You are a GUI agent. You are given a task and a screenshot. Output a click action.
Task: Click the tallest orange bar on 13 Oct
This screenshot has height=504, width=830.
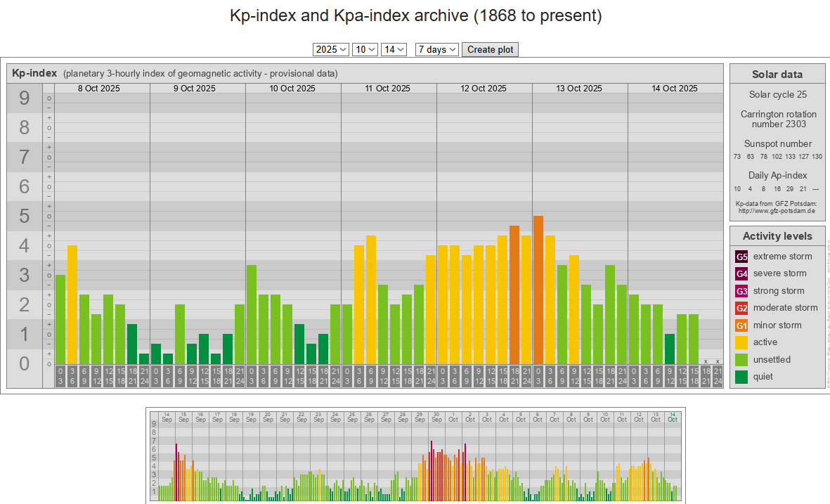click(538, 290)
